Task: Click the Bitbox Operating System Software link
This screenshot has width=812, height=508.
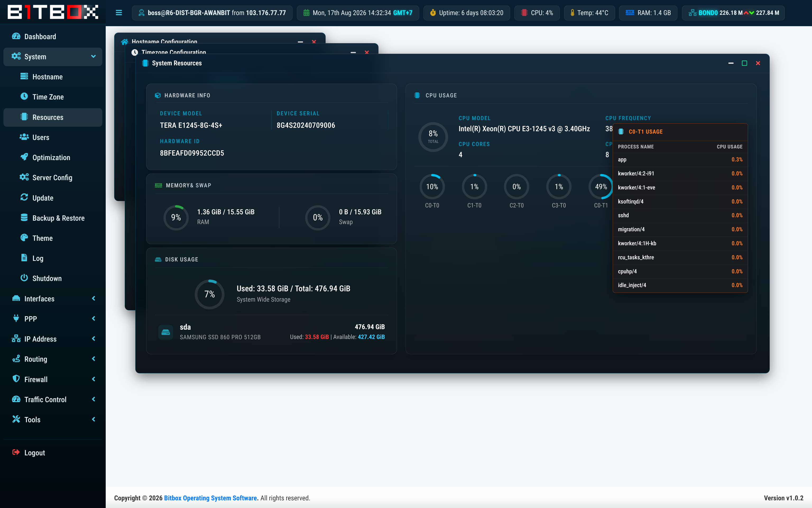Action: click(210, 498)
